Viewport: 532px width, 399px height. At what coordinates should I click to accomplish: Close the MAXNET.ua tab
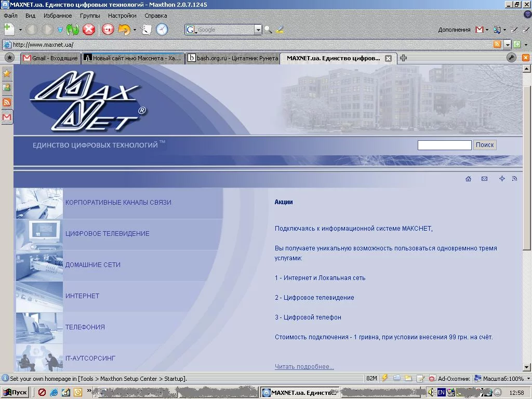pyautogui.click(x=389, y=58)
